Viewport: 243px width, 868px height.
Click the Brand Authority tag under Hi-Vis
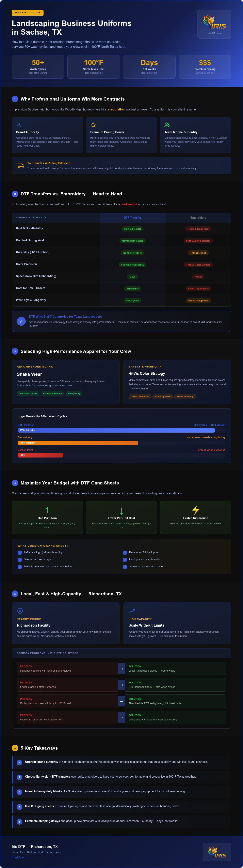[185, 396]
